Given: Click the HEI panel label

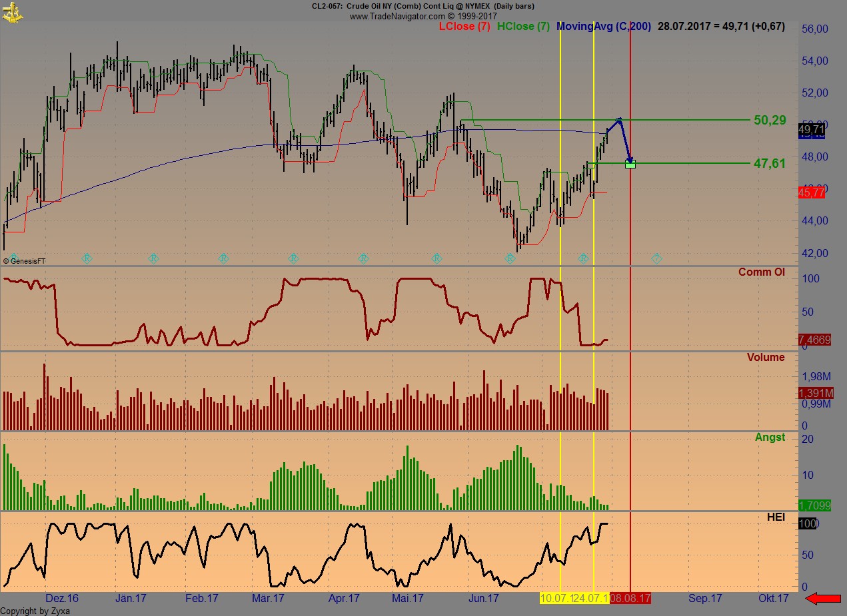Looking at the screenshot, I should 776,517.
